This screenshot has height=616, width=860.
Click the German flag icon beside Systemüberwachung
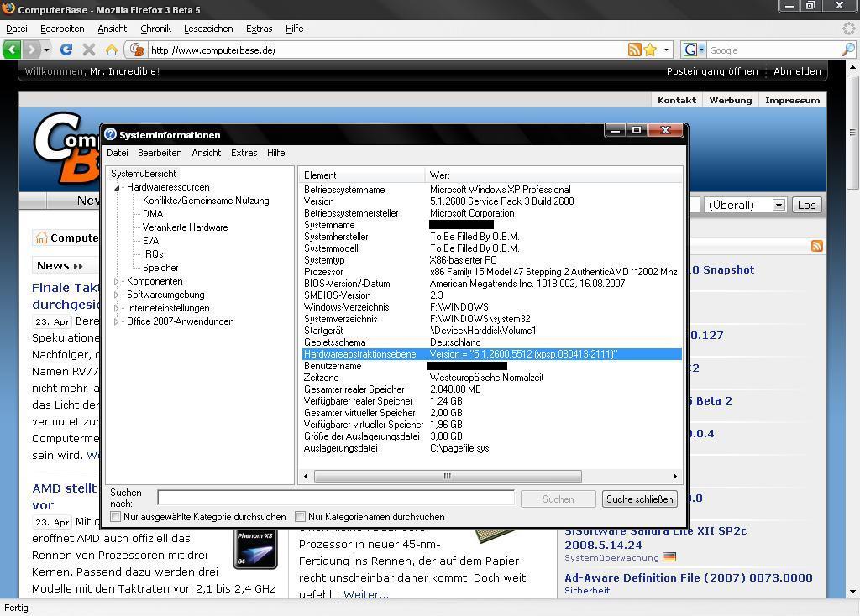pyautogui.click(x=669, y=557)
